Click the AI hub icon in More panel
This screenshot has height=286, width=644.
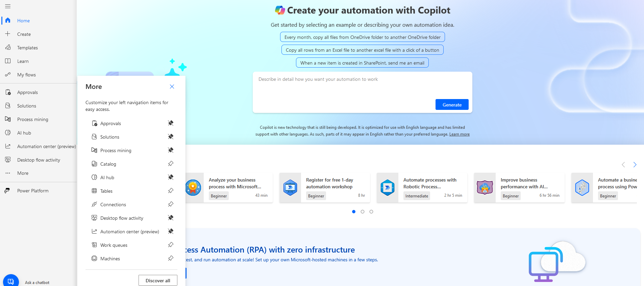[94, 177]
